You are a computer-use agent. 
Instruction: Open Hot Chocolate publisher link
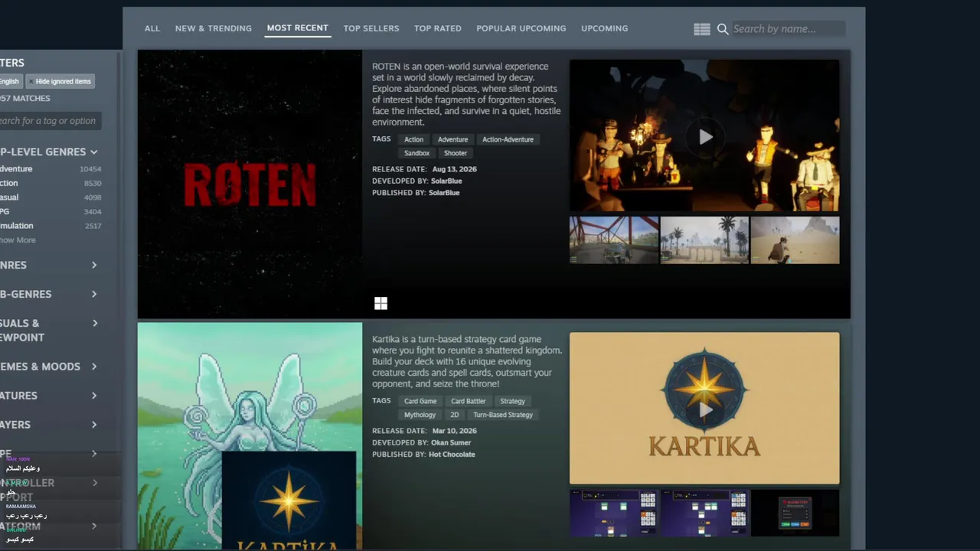point(452,455)
